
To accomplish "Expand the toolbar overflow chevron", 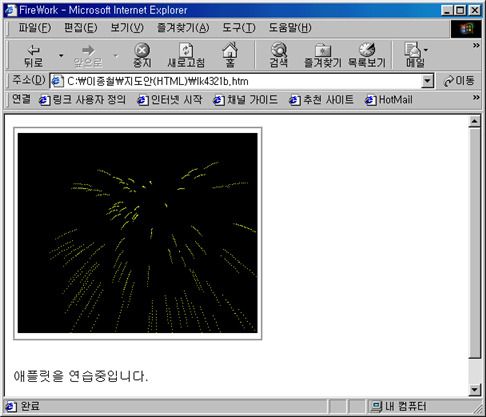I will (x=476, y=45).
